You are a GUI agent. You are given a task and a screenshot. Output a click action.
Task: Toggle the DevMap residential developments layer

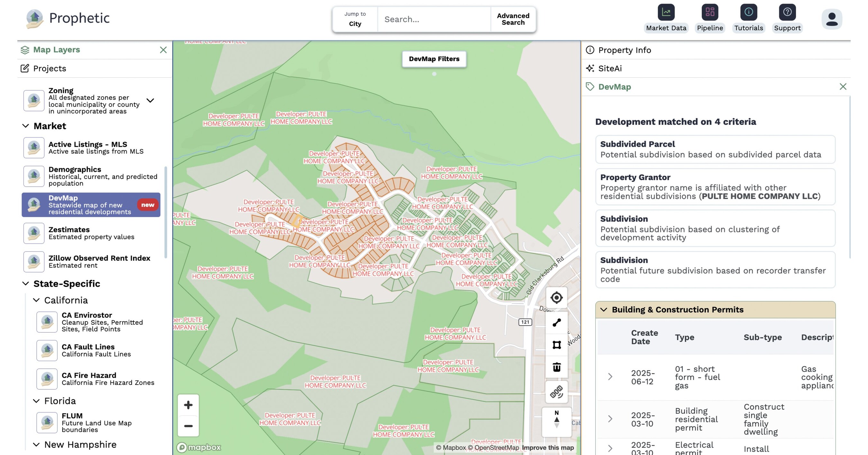(91, 204)
